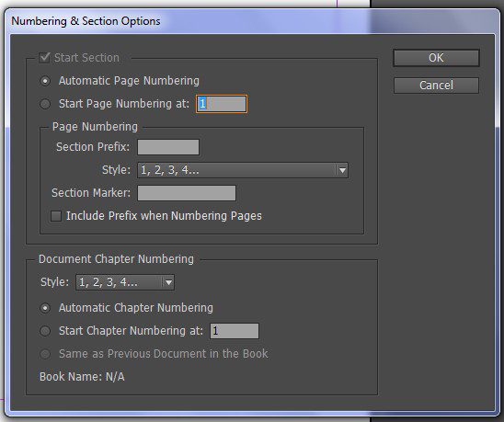Select Automatic Page Numbering radio button

click(45, 81)
